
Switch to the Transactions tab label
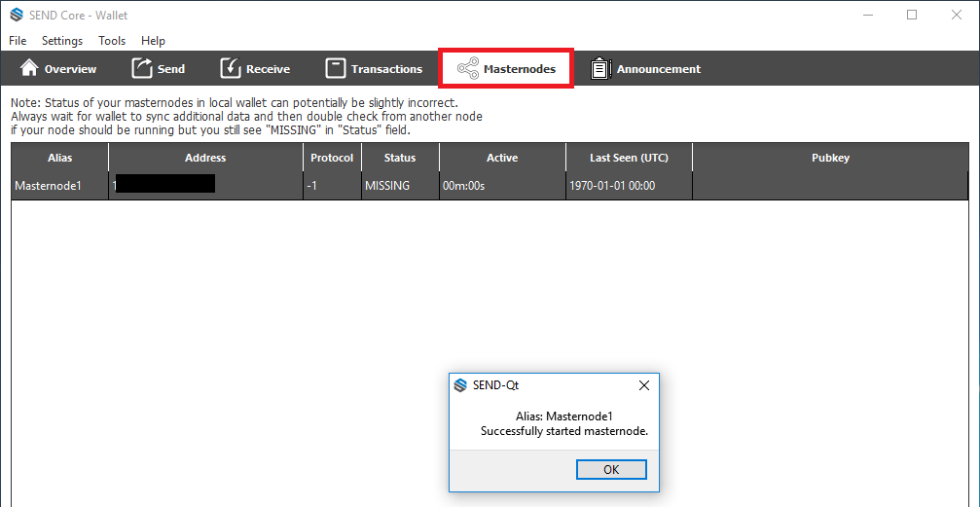(387, 69)
